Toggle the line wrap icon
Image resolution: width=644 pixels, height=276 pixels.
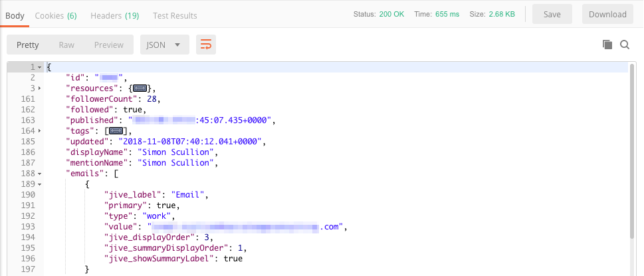(206, 45)
